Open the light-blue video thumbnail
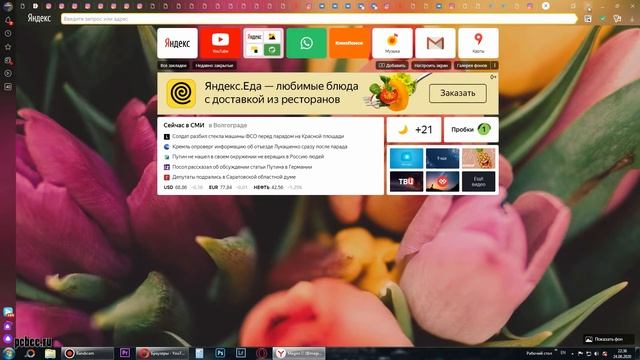Image resolution: width=640 pixels, height=360 pixels. (406, 158)
